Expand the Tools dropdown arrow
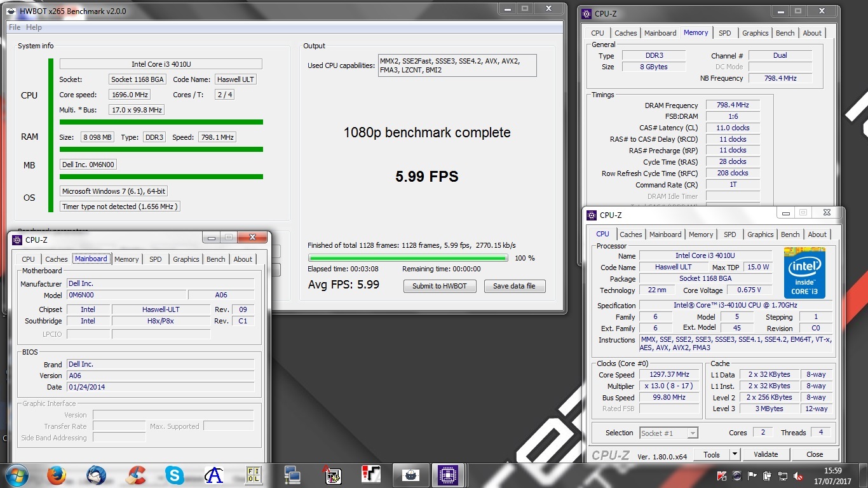 tap(735, 454)
